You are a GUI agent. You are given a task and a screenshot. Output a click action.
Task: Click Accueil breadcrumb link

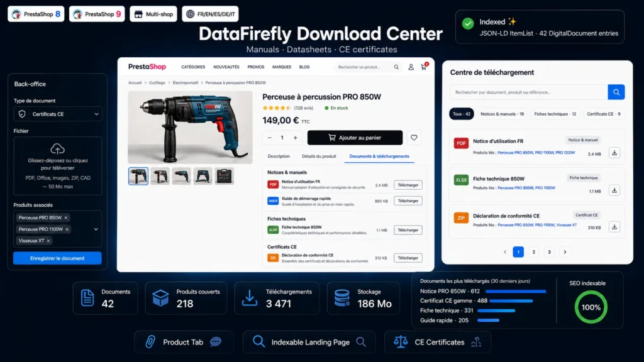click(135, 82)
